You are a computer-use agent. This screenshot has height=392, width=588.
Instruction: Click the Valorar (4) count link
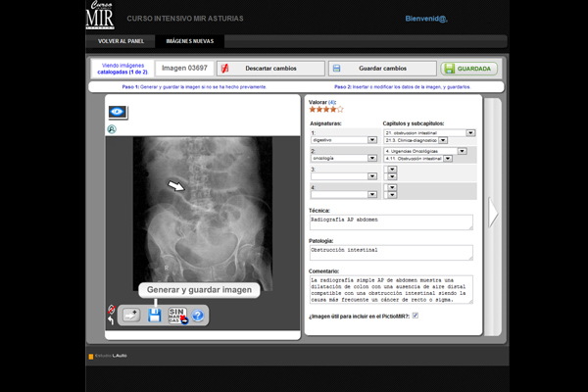(331, 102)
